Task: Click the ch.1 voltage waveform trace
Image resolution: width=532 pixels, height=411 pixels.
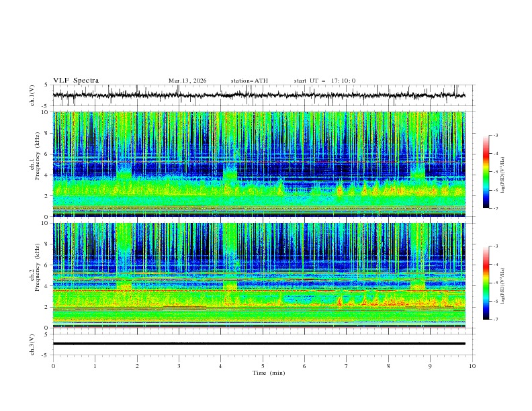Action: pos(259,95)
